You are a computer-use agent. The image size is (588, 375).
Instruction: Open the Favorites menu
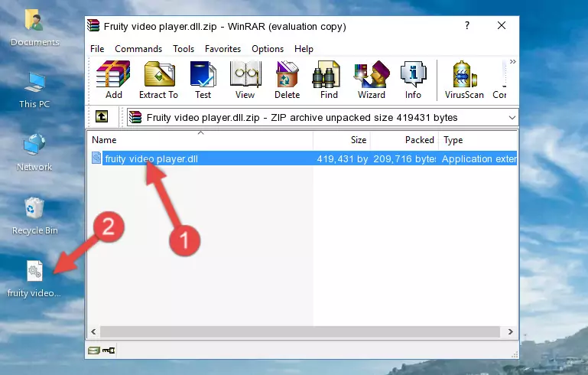click(x=223, y=49)
